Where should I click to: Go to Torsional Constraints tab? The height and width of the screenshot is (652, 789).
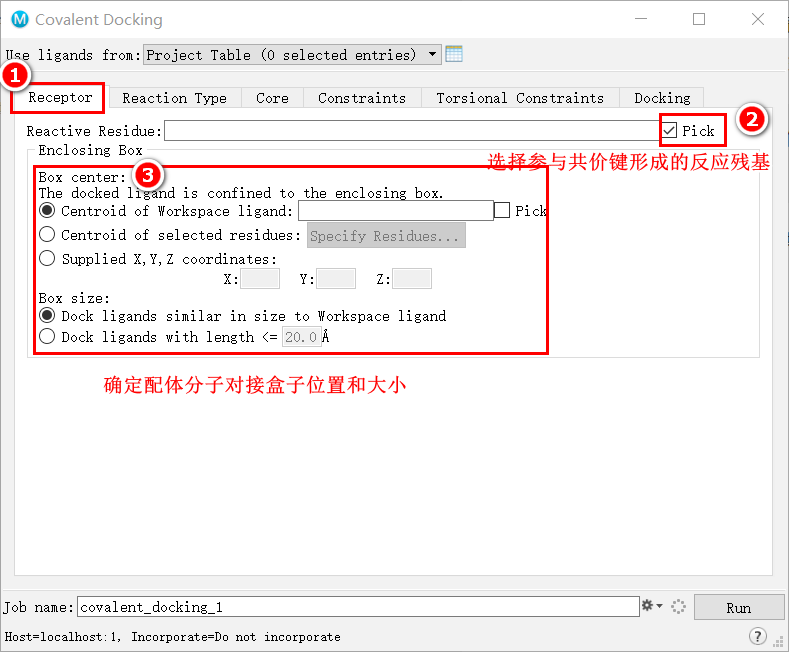520,98
